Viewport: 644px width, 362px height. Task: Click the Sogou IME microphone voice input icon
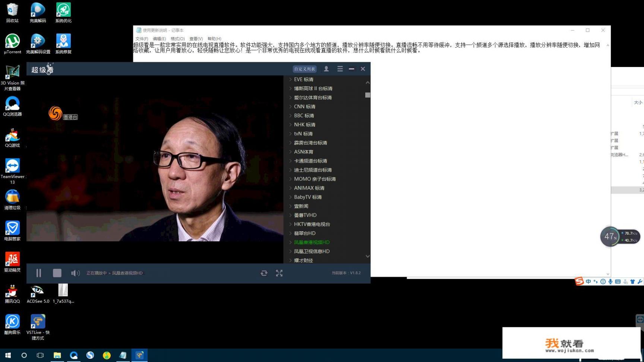[610, 282]
